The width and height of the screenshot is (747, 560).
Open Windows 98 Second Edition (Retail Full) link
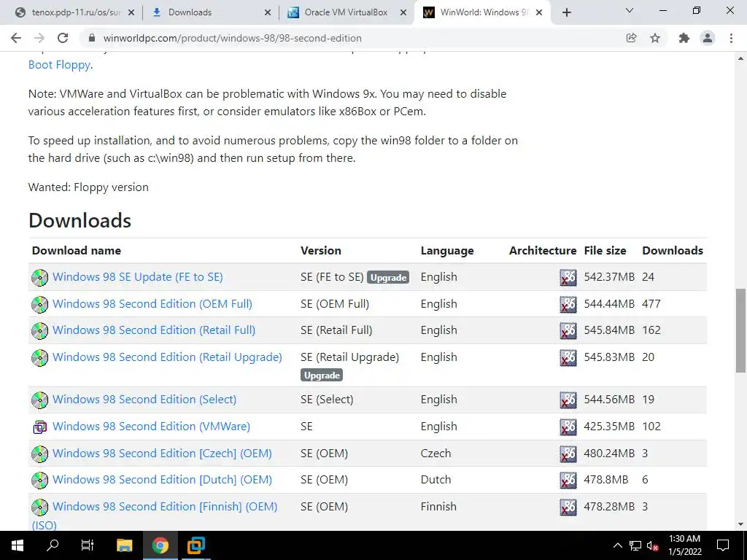point(154,330)
